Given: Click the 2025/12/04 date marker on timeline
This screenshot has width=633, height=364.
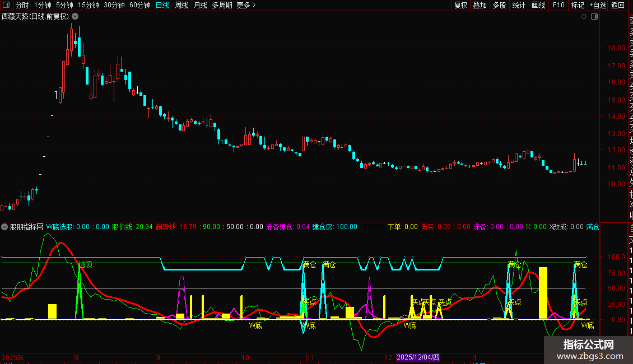Looking at the screenshot, I should coord(418,357).
